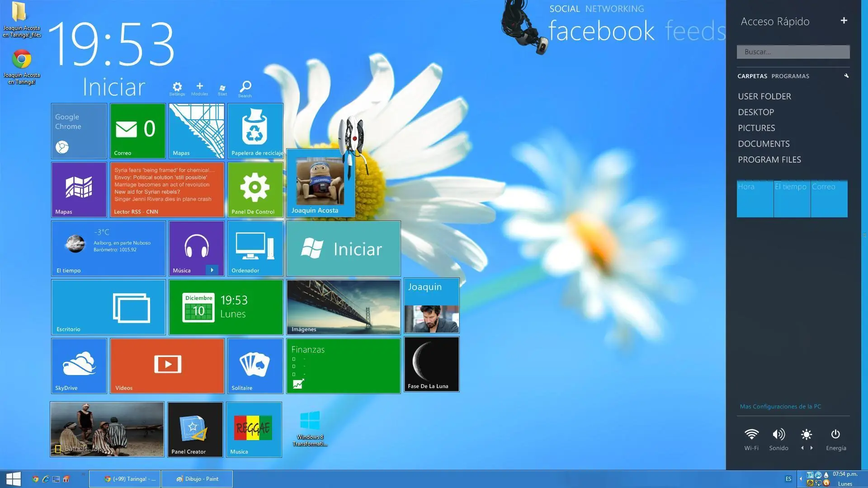Open the purple Mapas tile
This screenshot has width=868, height=488.
(79, 190)
